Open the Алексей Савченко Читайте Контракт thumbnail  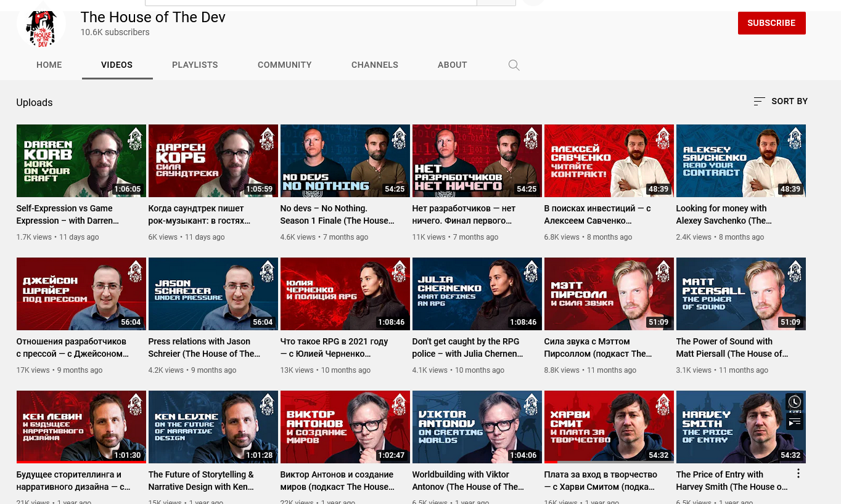pos(609,161)
